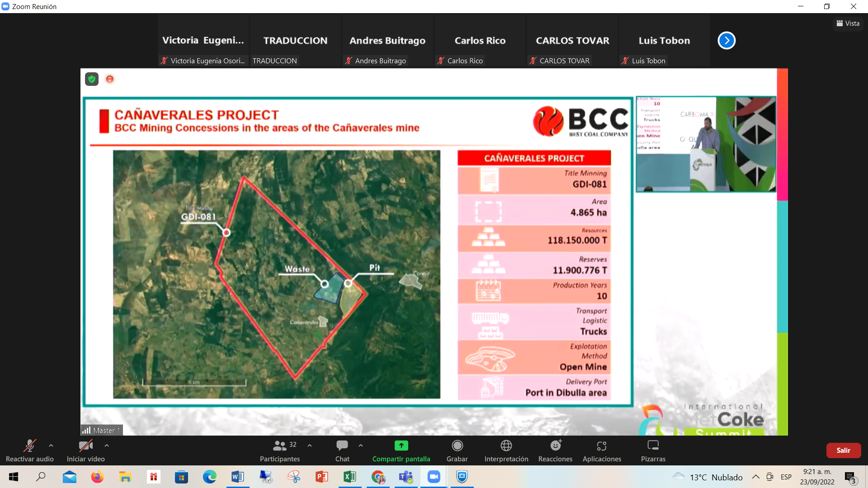Change keyboard language ESP
The height and width of the screenshot is (488, 868).
point(786,477)
